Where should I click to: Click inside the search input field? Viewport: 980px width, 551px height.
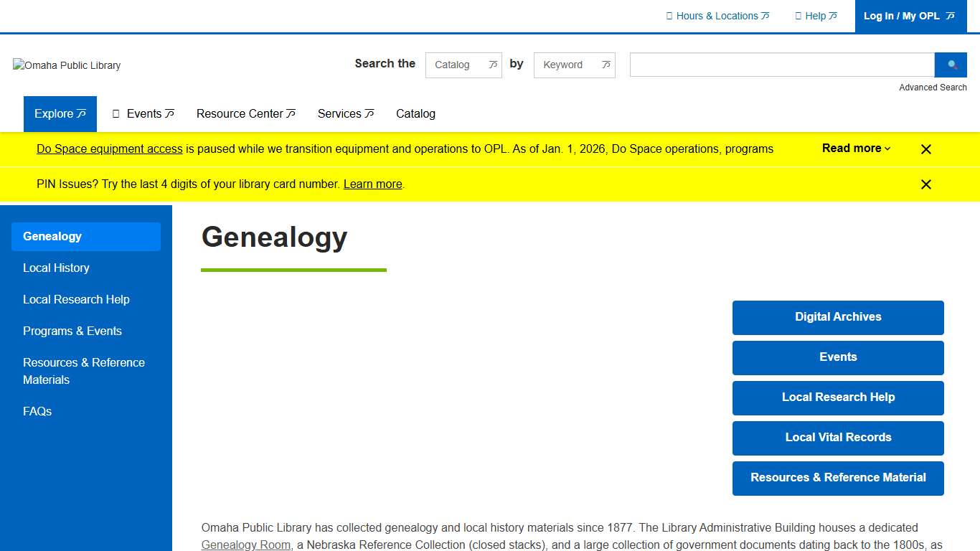coord(781,65)
